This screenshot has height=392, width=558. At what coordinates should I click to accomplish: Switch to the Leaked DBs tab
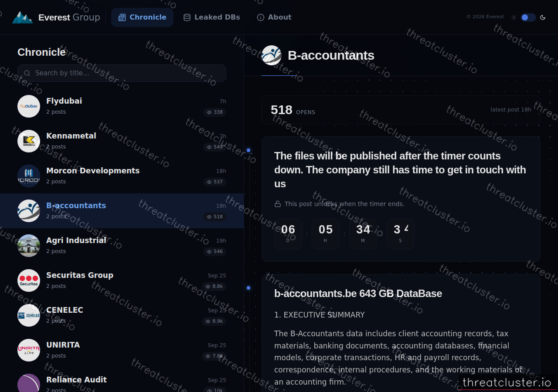pyautogui.click(x=211, y=17)
